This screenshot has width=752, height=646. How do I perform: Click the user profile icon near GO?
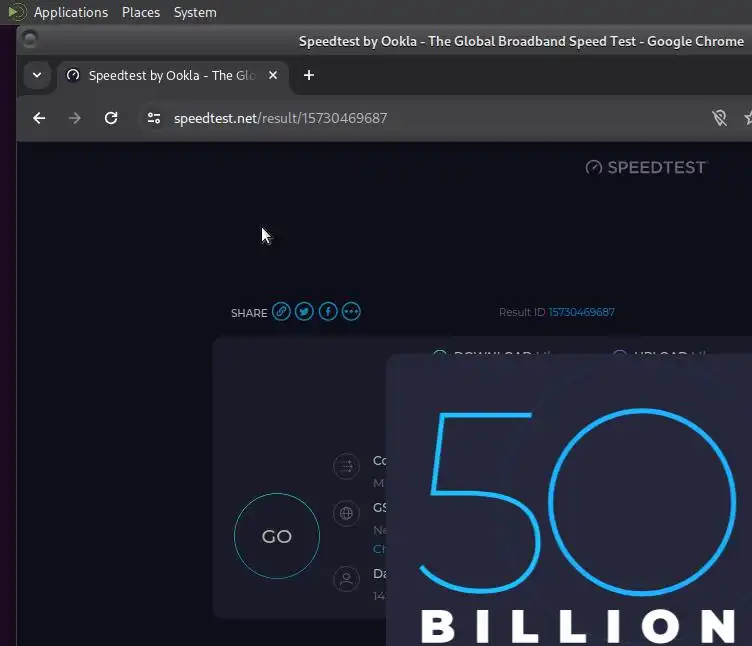pyautogui.click(x=346, y=579)
